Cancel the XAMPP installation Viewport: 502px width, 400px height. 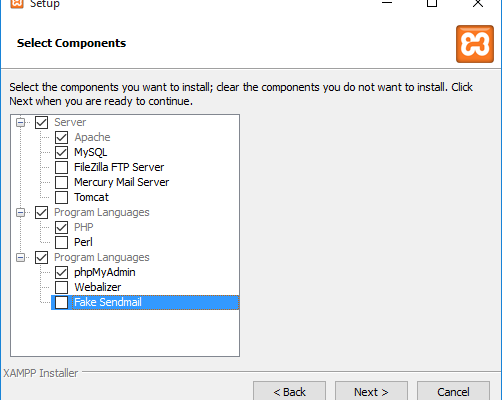coord(453,391)
